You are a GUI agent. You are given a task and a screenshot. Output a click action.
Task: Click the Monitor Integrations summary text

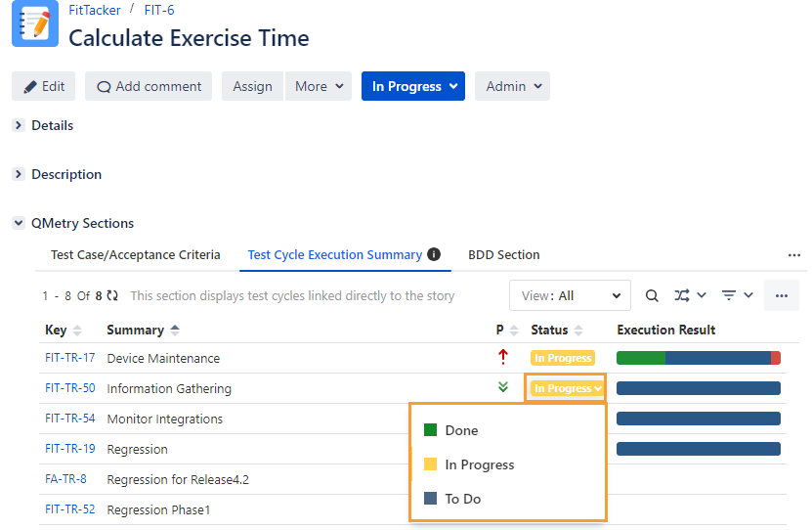pyautogui.click(x=165, y=419)
